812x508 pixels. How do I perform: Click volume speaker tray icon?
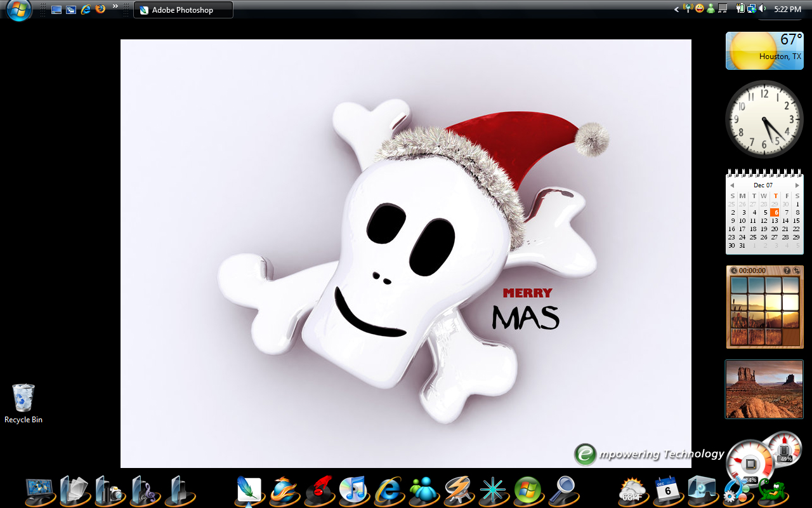tap(762, 9)
